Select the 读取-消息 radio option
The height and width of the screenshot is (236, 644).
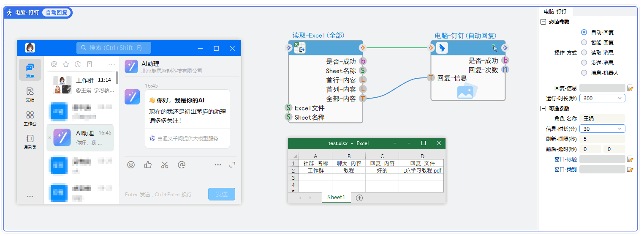tap(584, 52)
